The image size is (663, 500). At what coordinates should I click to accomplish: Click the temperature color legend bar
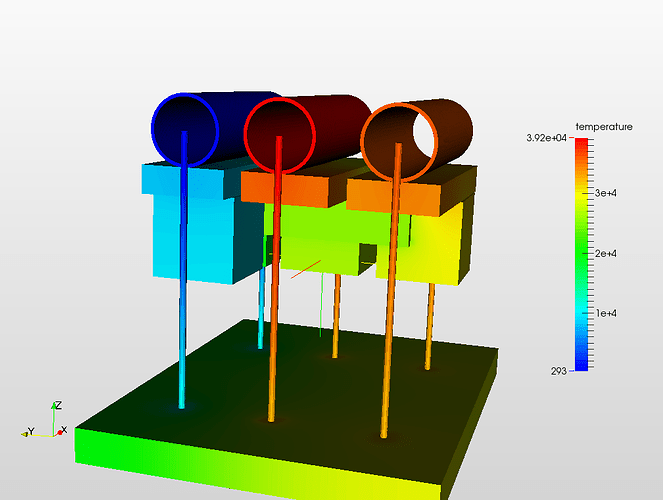[581, 254]
